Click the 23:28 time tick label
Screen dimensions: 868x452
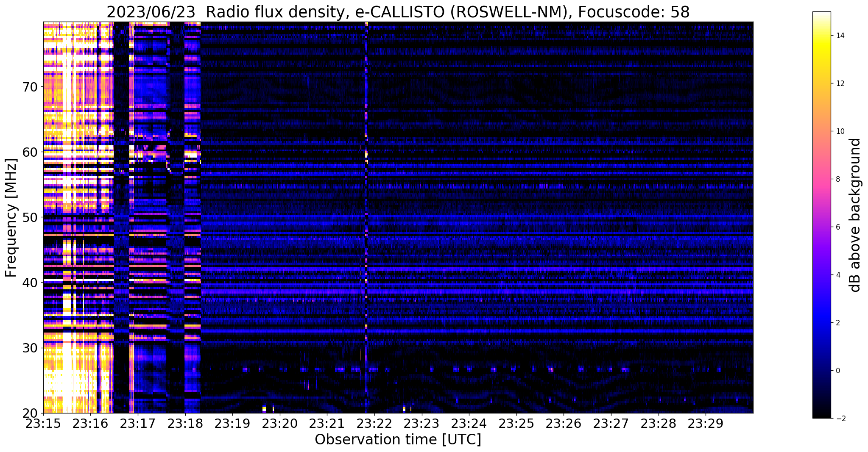[x=659, y=423]
